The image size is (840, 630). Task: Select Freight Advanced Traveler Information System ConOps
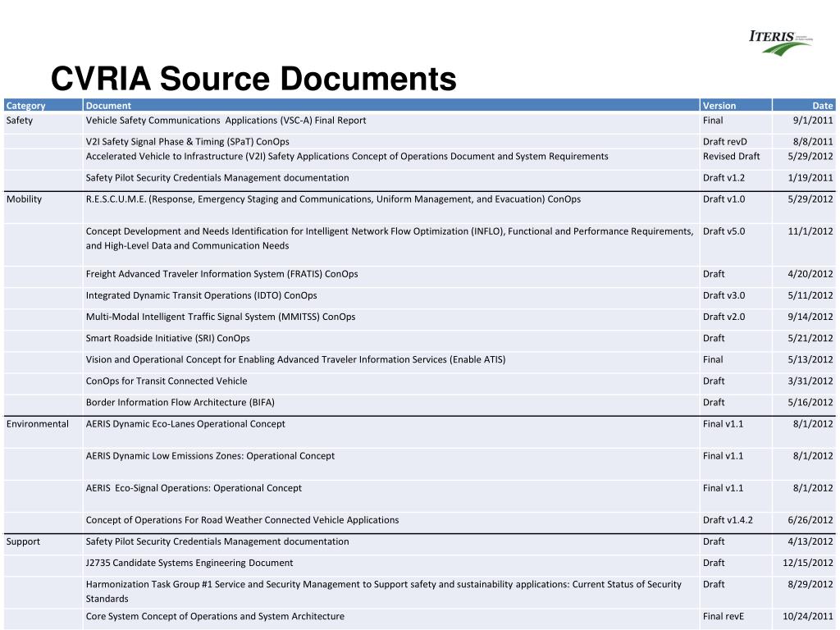[x=221, y=274]
